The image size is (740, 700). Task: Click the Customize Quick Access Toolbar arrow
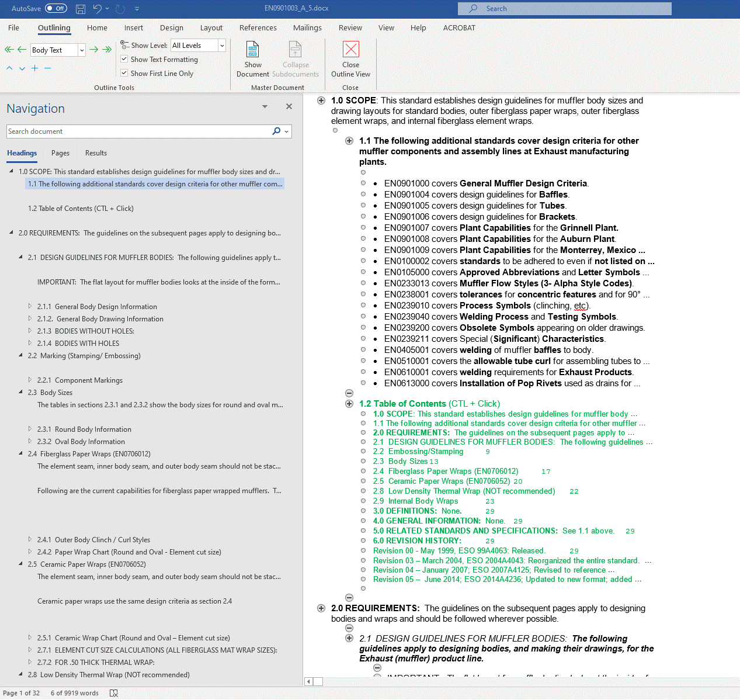tap(137, 9)
